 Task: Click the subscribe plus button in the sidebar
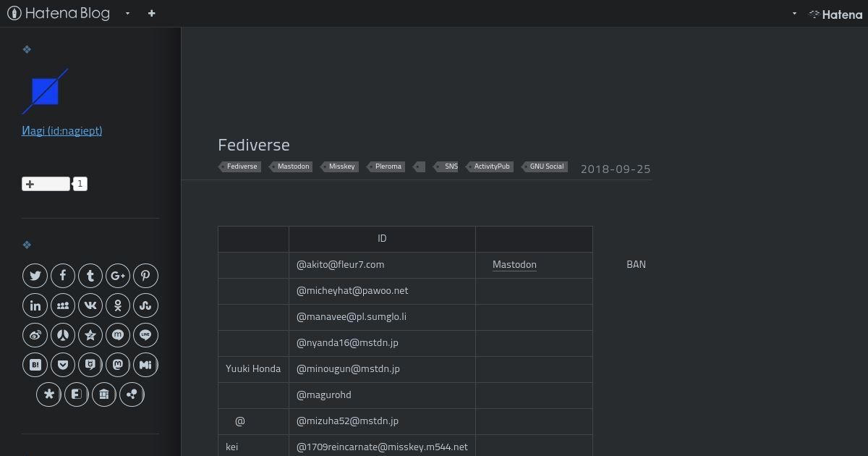[46, 184]
